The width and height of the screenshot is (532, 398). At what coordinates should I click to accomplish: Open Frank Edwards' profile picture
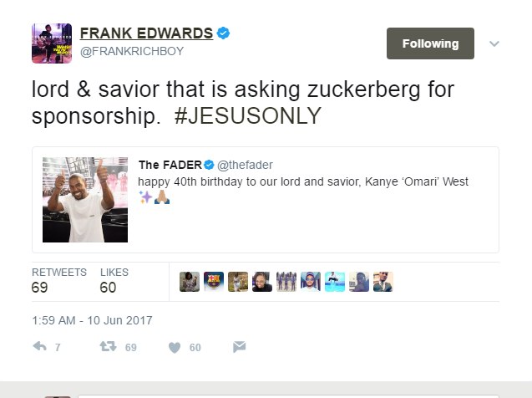pos(51,43)
